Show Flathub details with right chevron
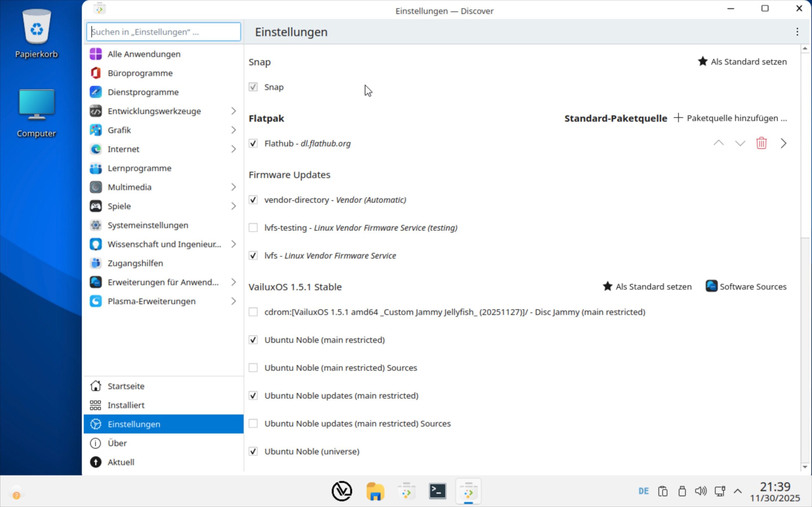The image size is (812, 507). click(783, 143)
